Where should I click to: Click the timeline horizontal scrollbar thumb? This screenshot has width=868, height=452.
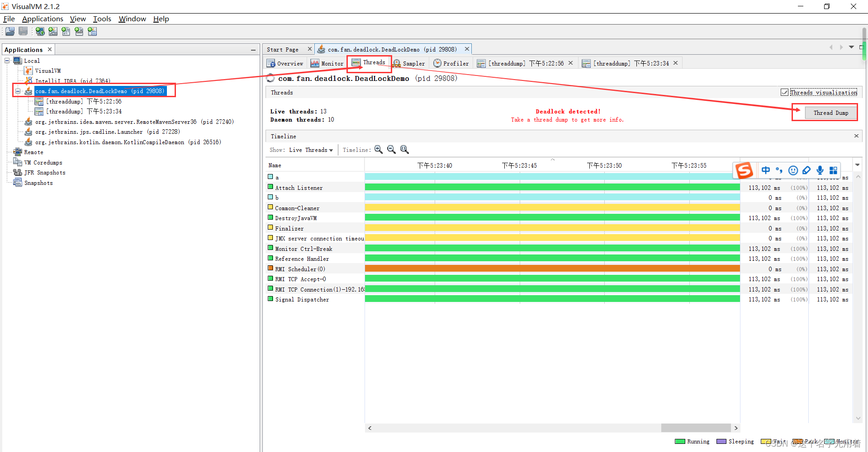click(696, 428)
